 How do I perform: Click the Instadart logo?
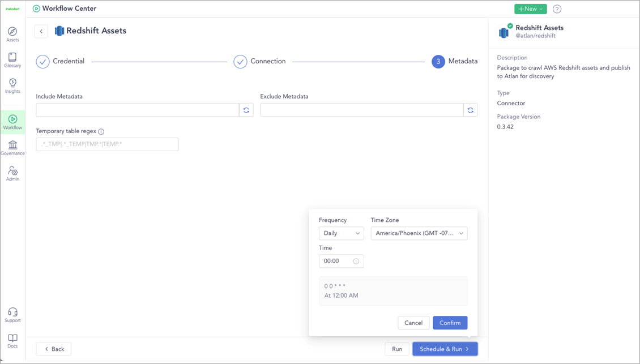point(12,8)
